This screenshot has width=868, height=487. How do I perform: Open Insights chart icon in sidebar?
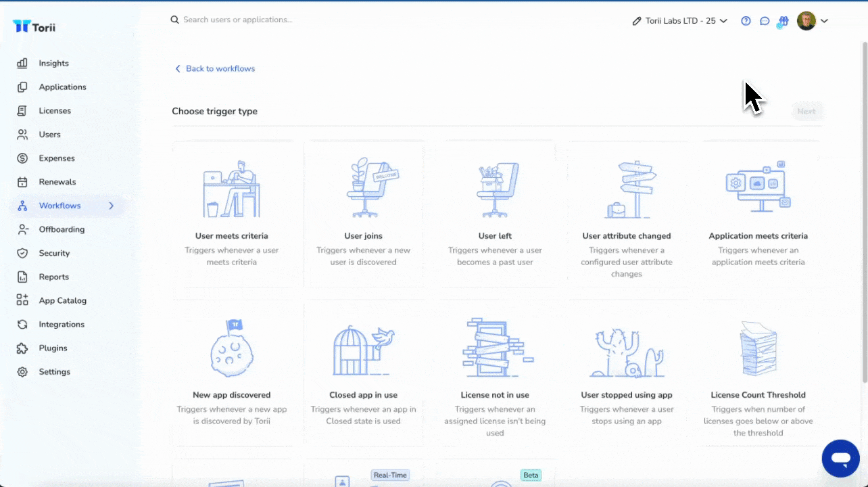22,63
